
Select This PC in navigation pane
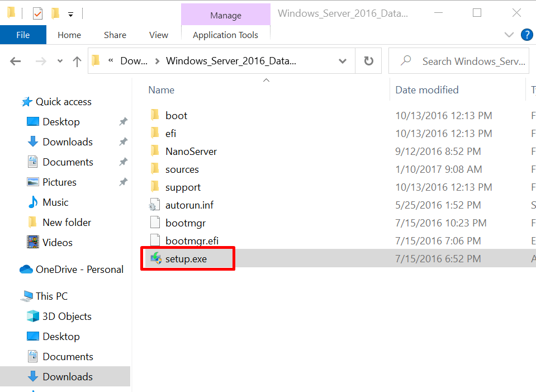point(51,296)
